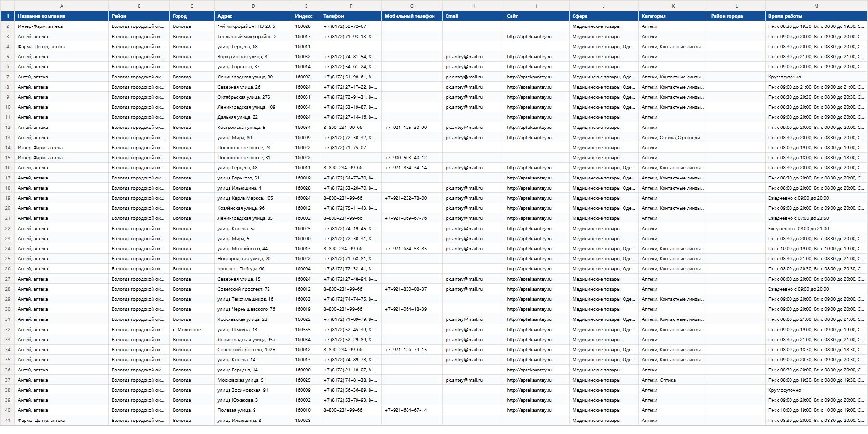
Task: Select address cell "Полевая улица, 9"
Action: (x=253, y=410)
